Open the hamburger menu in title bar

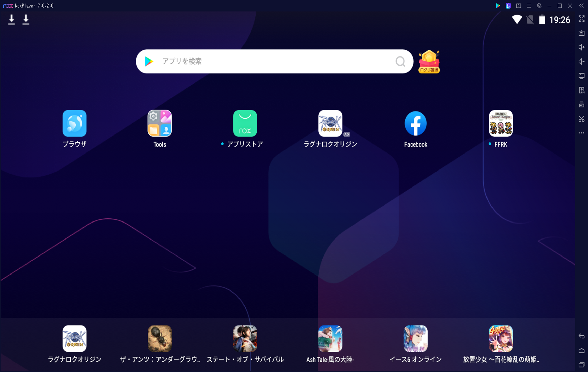point(529,6)
